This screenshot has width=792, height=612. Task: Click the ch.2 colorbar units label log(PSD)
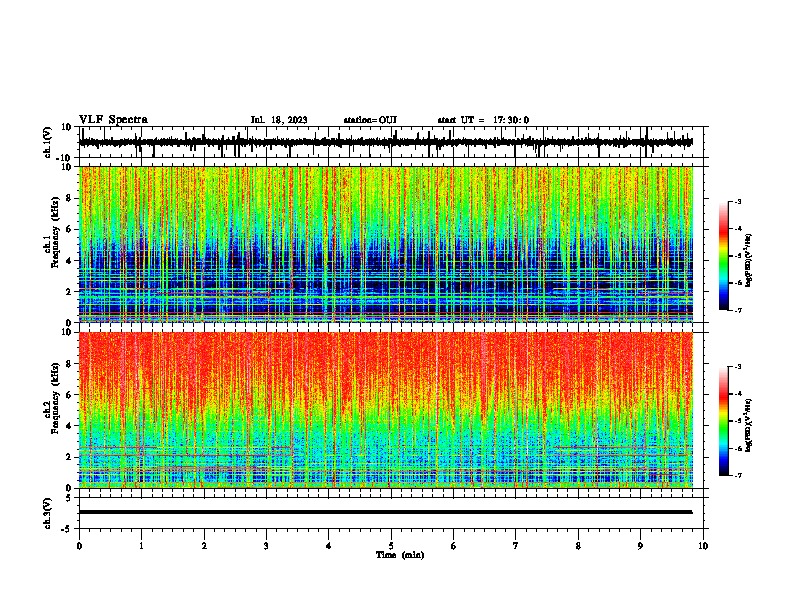(x=749, y=425)
